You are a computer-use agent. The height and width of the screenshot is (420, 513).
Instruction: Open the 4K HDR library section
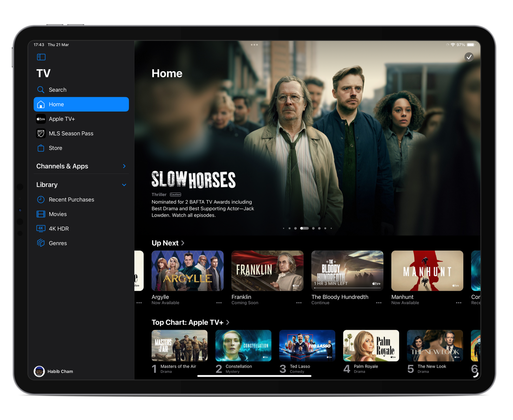click(x=41, y=229)
